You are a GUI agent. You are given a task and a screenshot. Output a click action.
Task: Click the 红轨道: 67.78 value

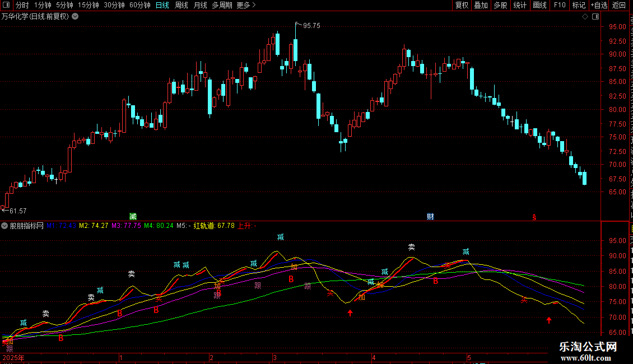pyautogui.click(x=214, y=226)
